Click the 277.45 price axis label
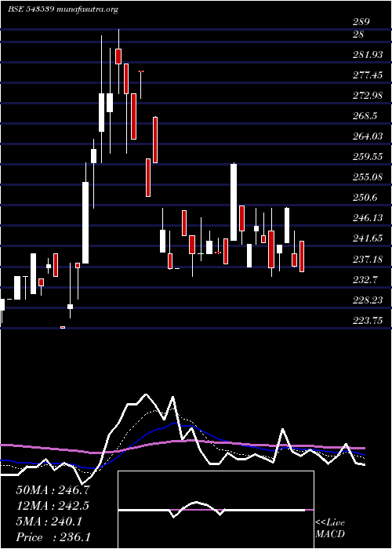The width and height of the screenshot is (392, 549). pos(368,75)
